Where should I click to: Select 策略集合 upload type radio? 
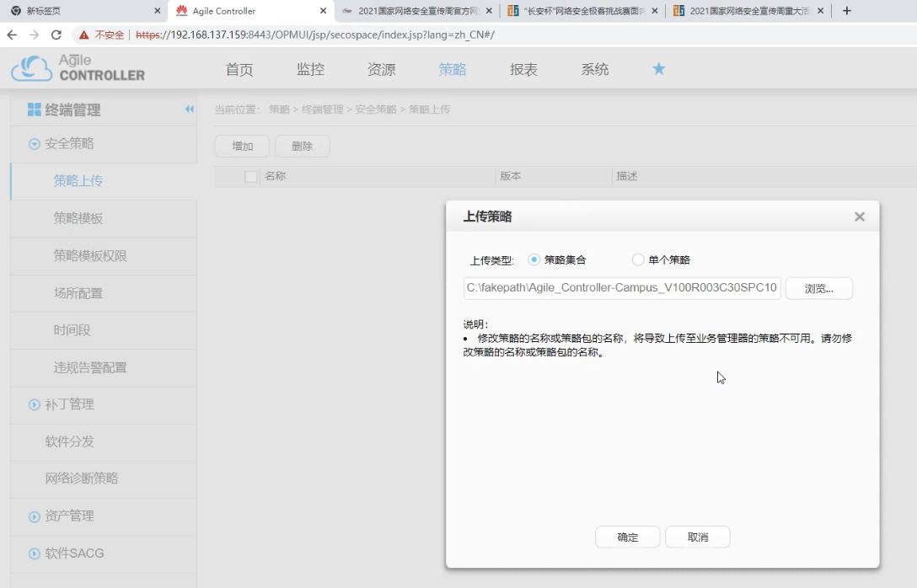click(x=534, y=259)
